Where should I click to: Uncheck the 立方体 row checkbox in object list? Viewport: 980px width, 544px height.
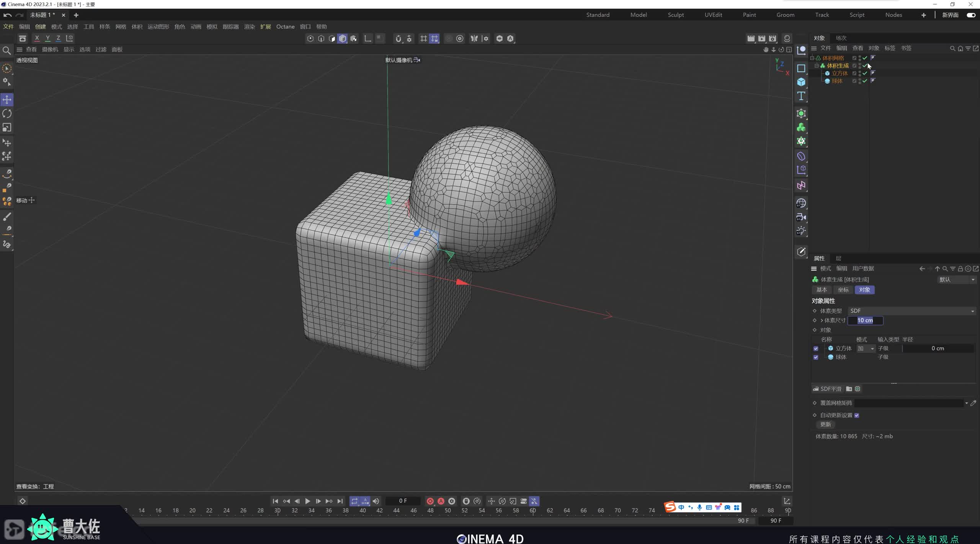816,349
